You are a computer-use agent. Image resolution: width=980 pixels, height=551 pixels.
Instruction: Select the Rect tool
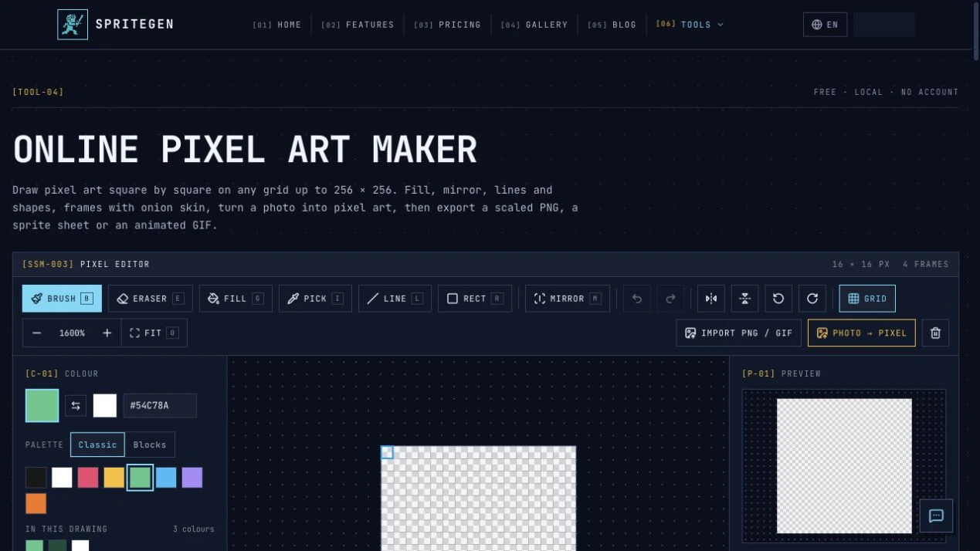pos(475,299)
